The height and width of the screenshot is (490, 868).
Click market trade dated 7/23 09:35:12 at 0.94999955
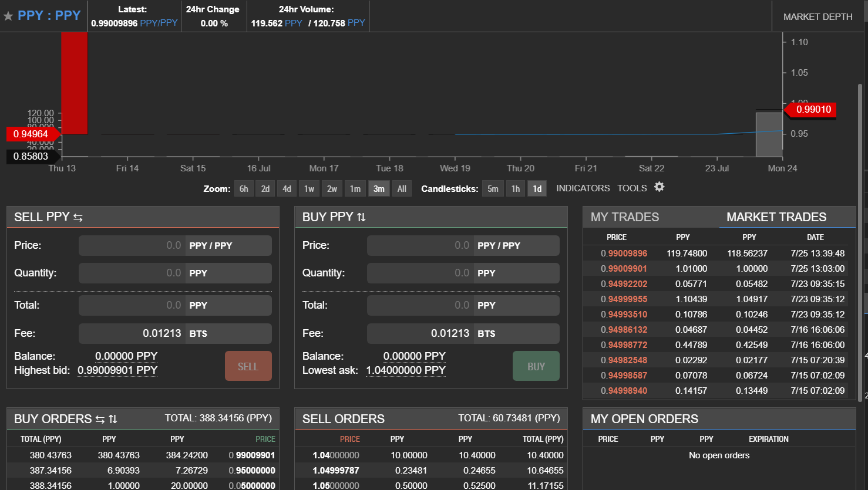715,299
